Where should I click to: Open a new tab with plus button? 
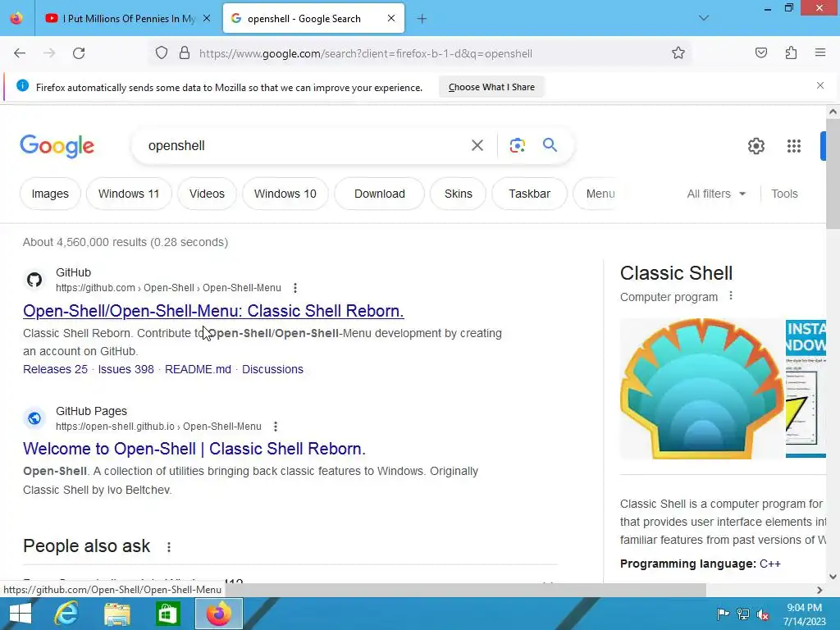click(422, 19)
